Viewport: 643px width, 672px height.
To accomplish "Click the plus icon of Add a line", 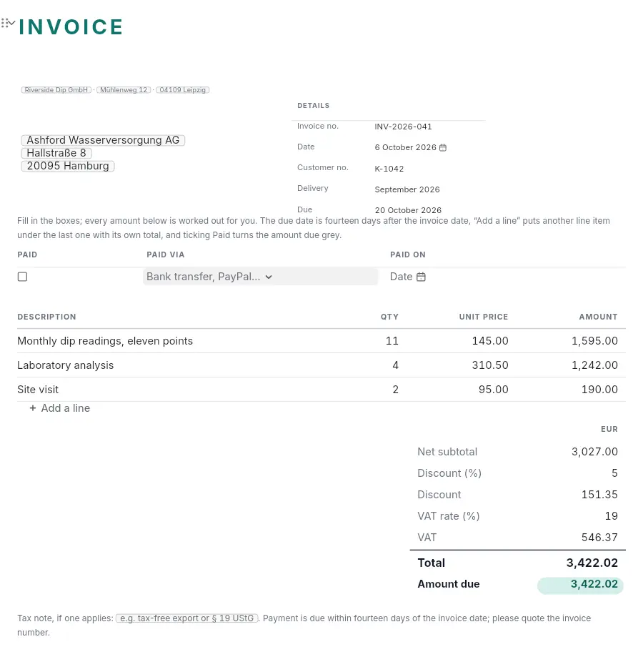I will [33, 408].
